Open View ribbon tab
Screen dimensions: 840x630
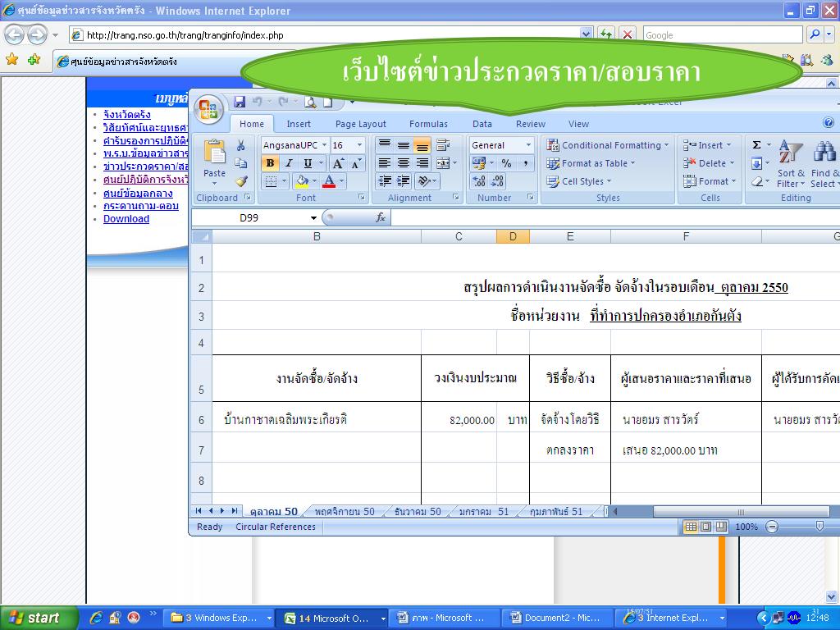pyautogui.click(x=578, y=124)
